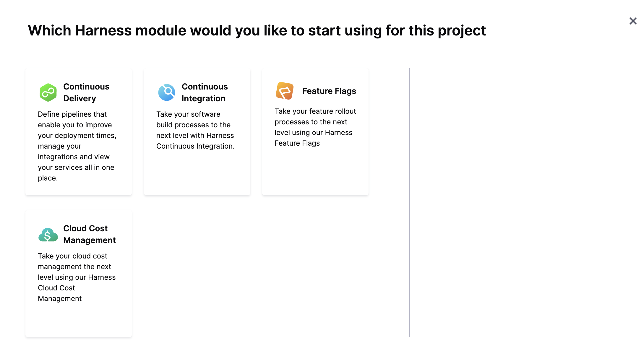Click the Continuous Delivery pipelines description text
This screenshot has width=644, height=361.
tap(77, 146)
